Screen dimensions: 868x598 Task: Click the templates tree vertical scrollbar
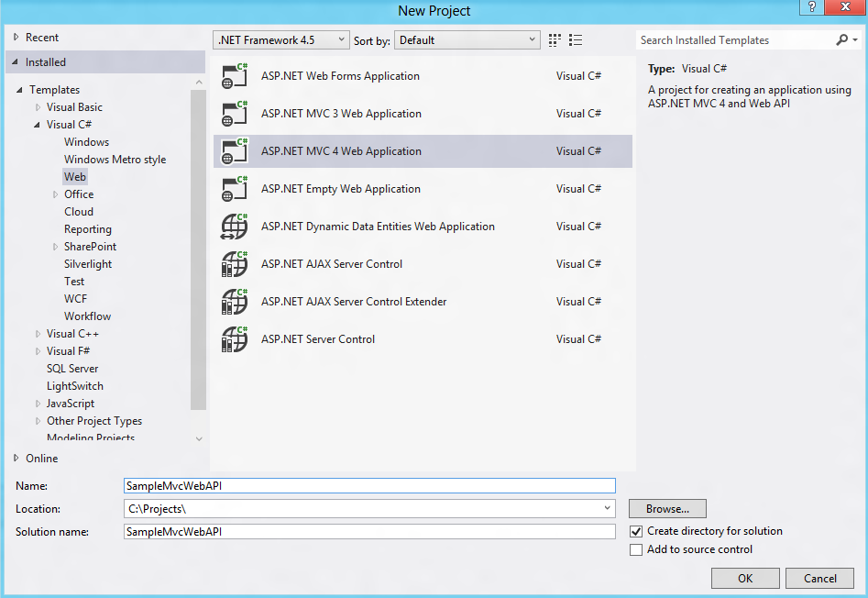point(198,249)
